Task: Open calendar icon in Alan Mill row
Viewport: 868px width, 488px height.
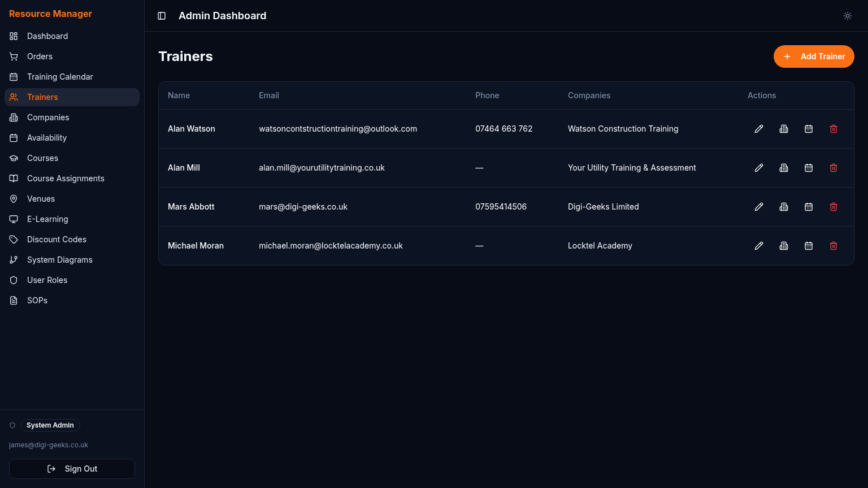Action: pos(809,168)
